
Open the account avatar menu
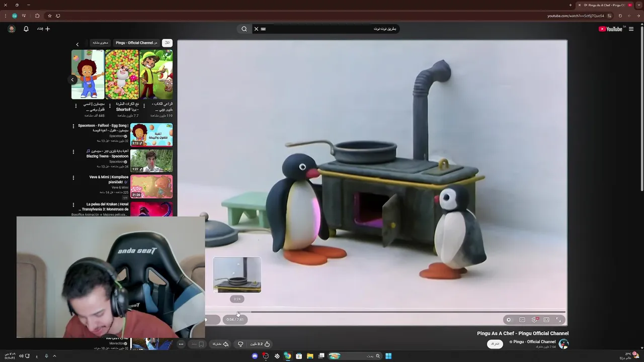[x=12, y=29]
